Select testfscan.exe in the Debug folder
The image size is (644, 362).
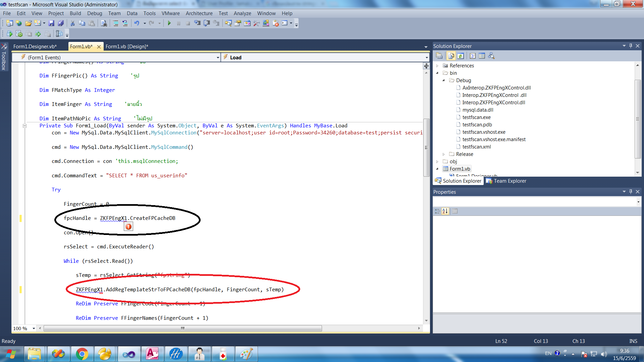coord(477,117)
